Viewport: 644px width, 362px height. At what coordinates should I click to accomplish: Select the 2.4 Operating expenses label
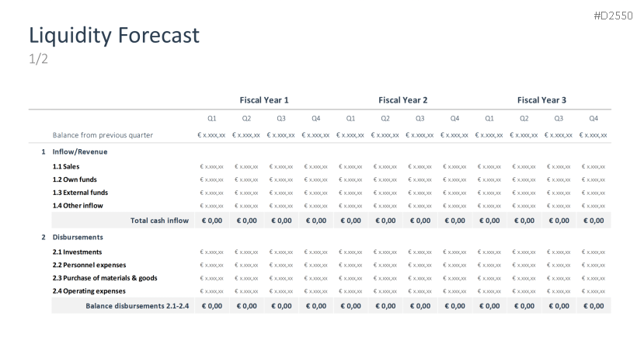pos(89,291)
